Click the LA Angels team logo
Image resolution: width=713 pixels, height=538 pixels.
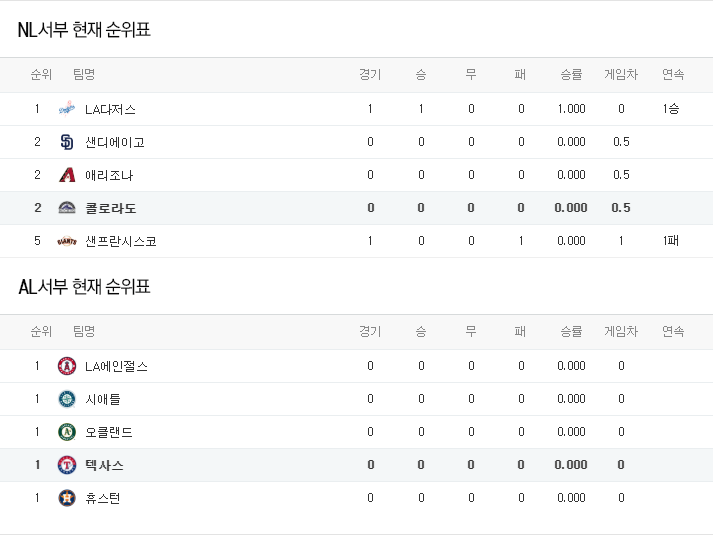(67, 366)
